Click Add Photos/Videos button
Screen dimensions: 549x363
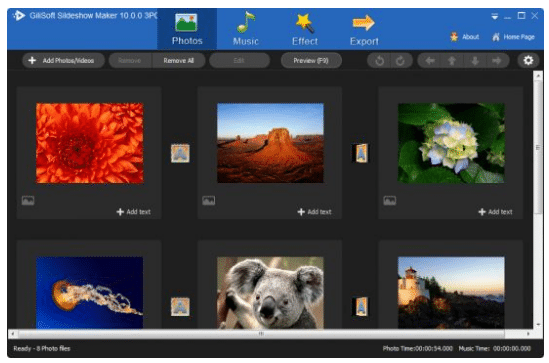pos(63,61)
